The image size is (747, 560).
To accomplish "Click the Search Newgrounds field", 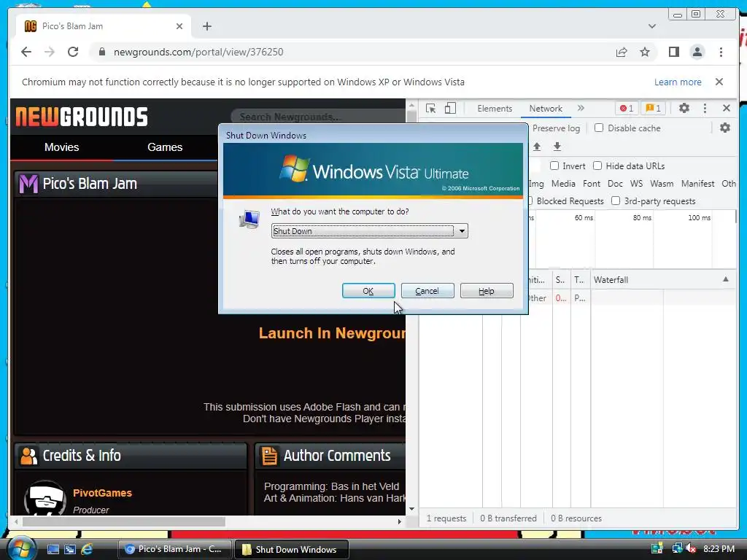I will (318, 117).
